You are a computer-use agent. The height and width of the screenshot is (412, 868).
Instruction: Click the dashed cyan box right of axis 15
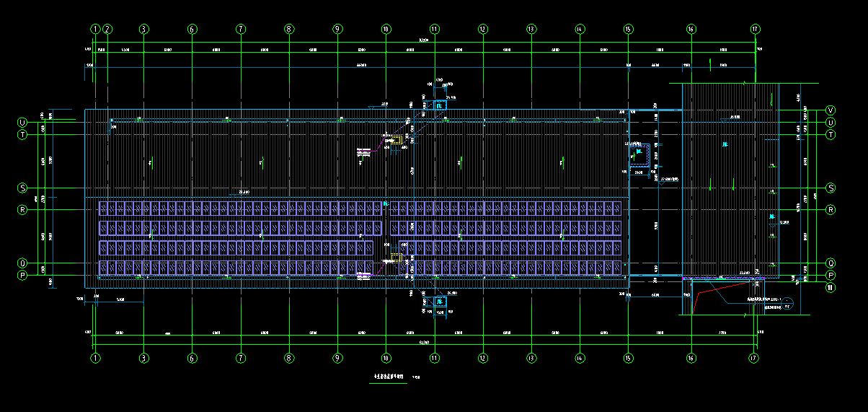641,153
